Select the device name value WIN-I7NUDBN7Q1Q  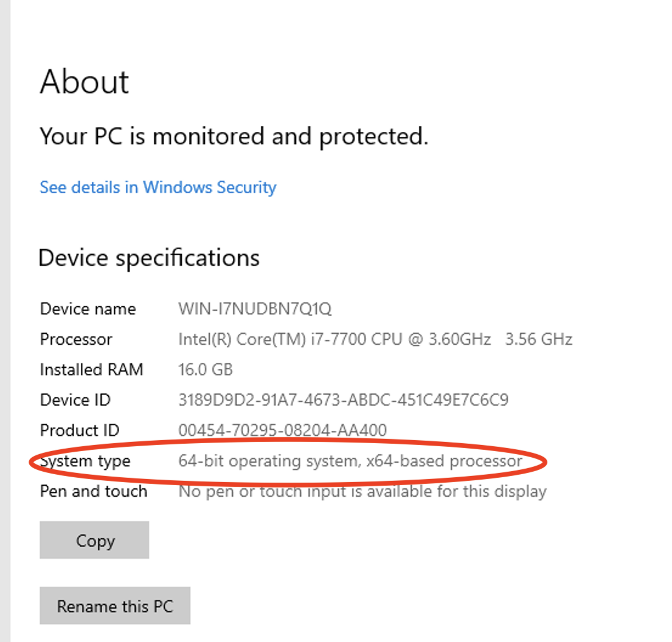[255, 309]
